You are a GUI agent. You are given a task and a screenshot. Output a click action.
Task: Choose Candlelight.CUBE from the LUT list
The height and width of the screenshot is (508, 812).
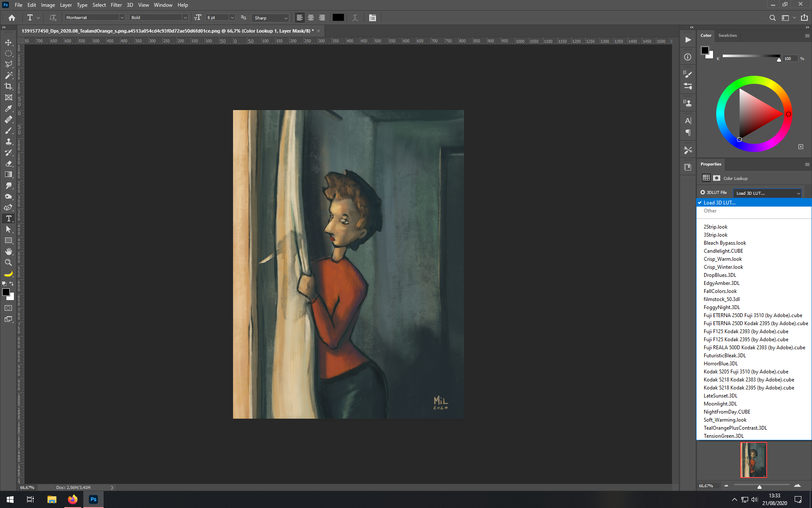[723, 251]
